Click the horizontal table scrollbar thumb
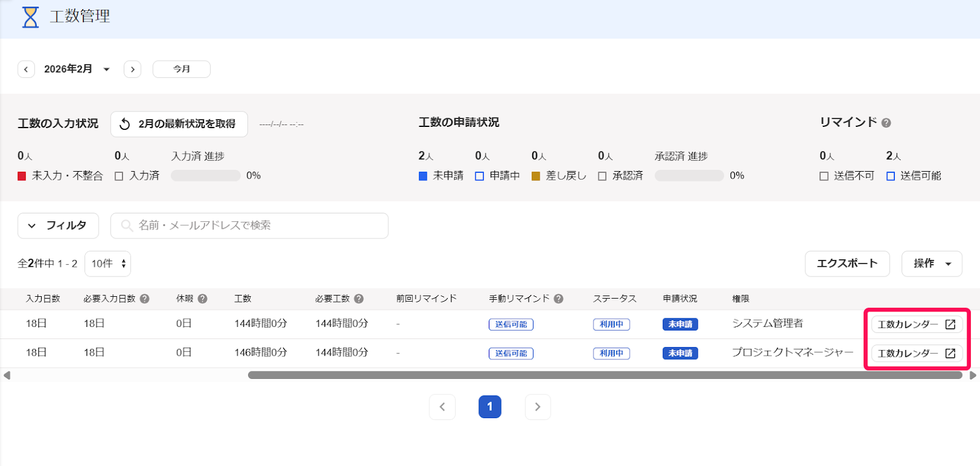The image size is (980, 466). (x=605, y=375)
